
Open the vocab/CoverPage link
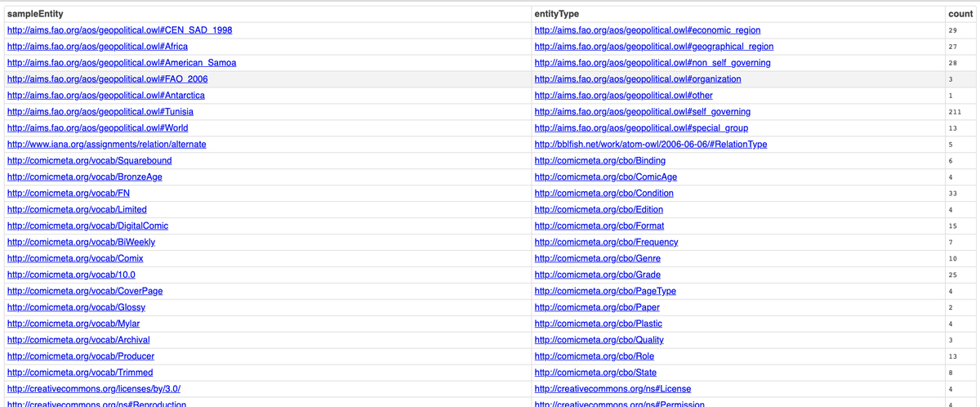point(84,292)
